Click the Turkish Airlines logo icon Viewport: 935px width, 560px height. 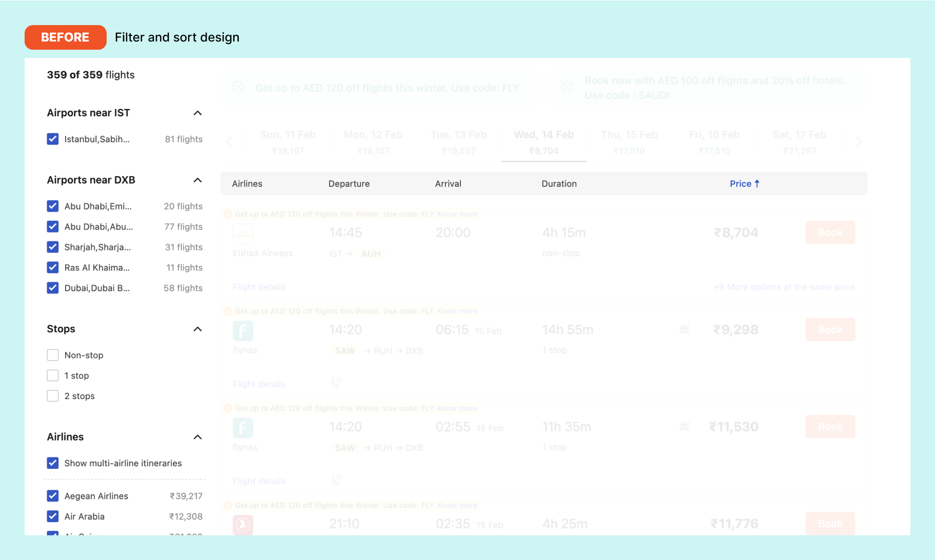point(243,525)
